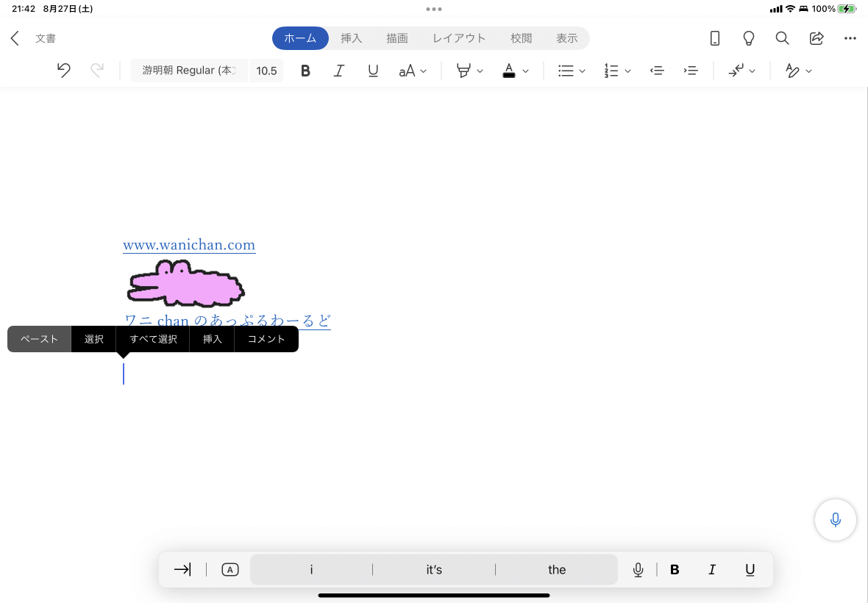Tap the boxed A keyboard icon
868x603 pixels.
pos(230,569)
